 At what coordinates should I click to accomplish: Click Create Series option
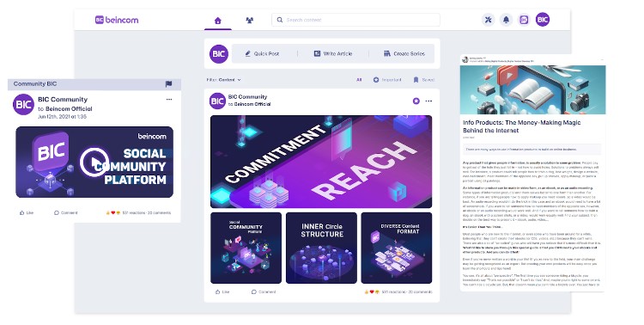(404, 53)
